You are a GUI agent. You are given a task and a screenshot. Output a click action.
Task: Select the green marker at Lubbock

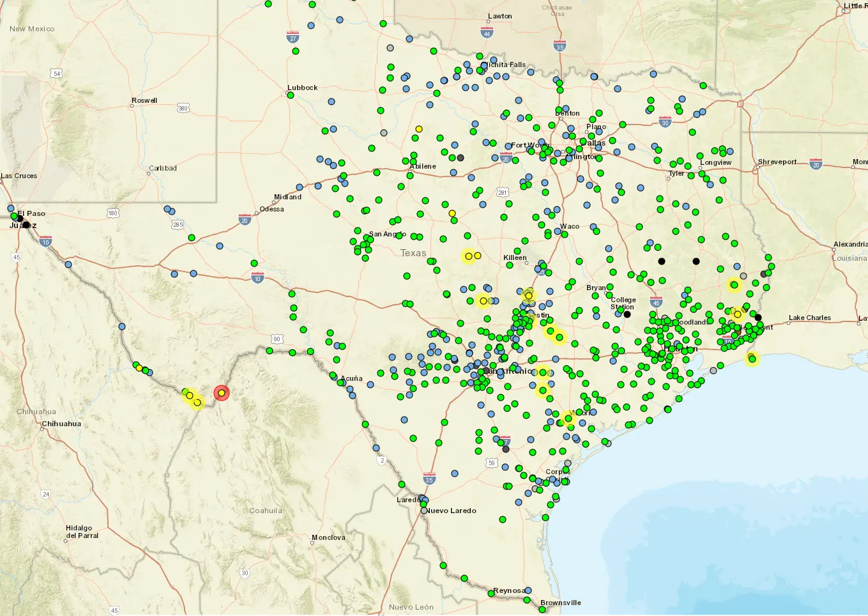point(291,95)
